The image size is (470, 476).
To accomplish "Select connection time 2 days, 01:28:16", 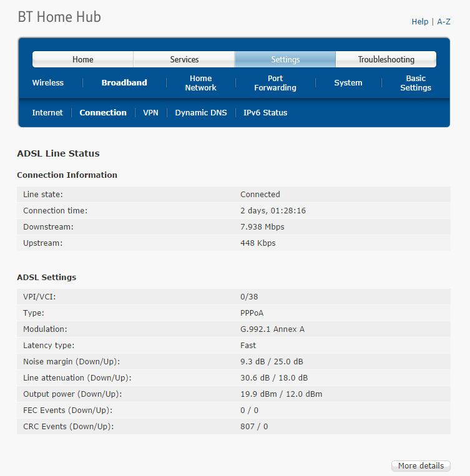I will [273, 211].
